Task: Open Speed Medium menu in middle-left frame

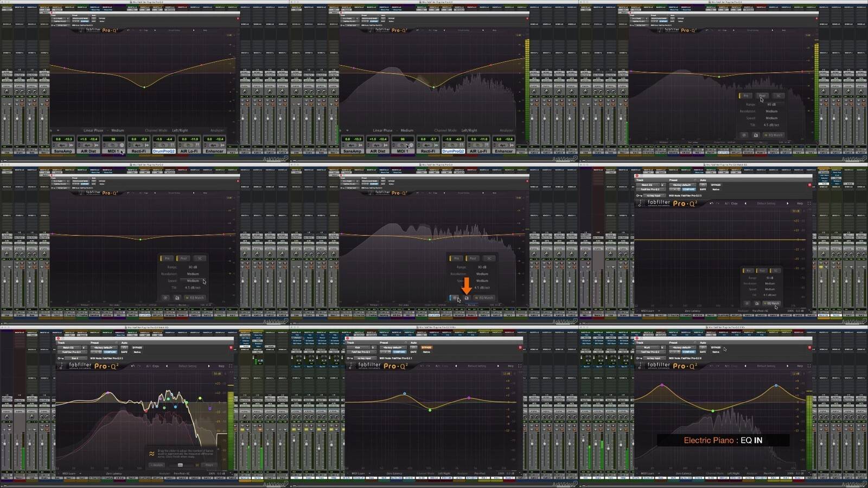Action: pyautogui.click(x=193, y=281)
